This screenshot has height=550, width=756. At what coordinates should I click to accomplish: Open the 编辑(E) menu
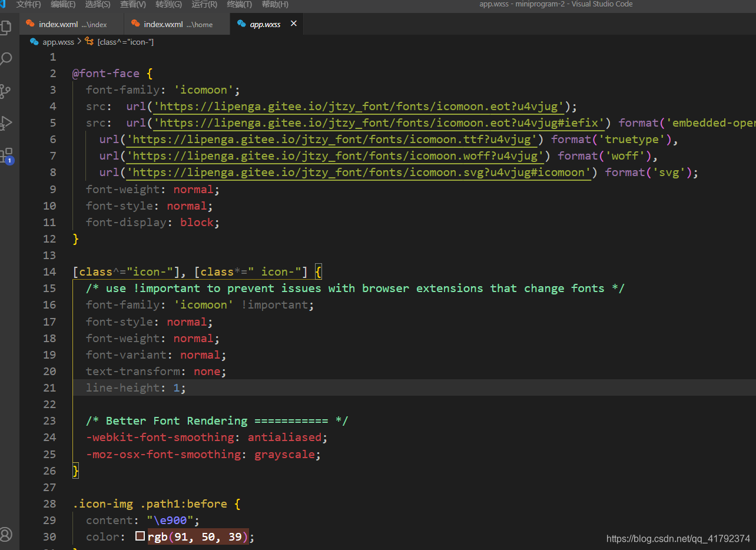(63, 4)
